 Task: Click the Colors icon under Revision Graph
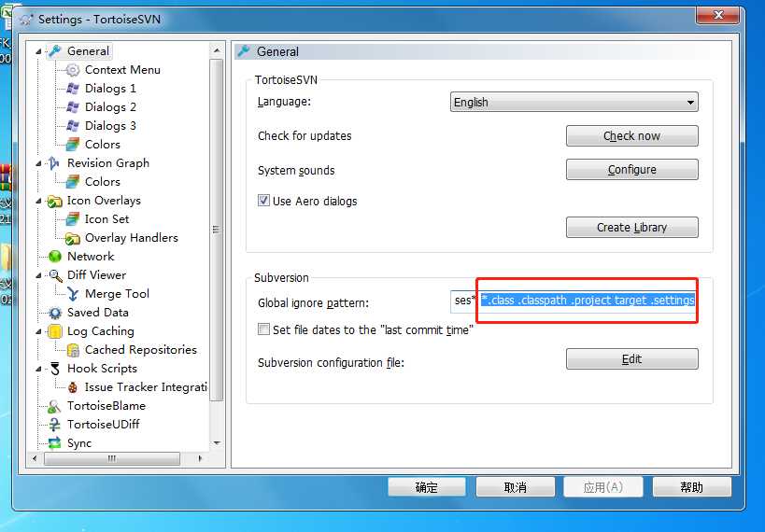pyautogui.click(x=73, y=182)
